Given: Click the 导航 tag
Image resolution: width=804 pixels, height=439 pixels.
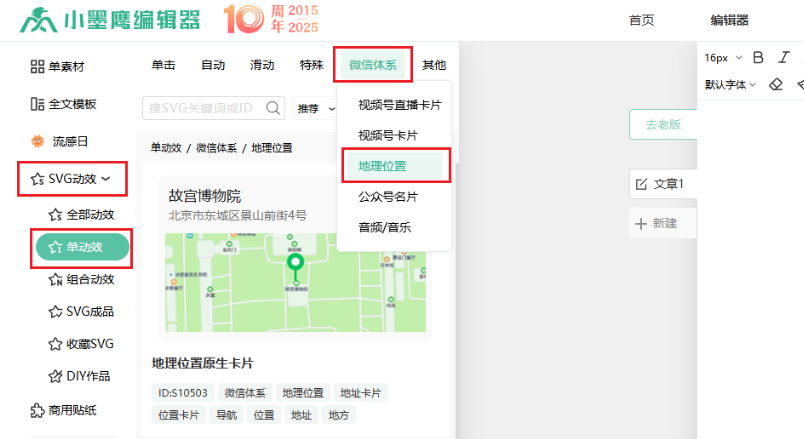Looking at the screenshot, I should (x=226, y=415).
